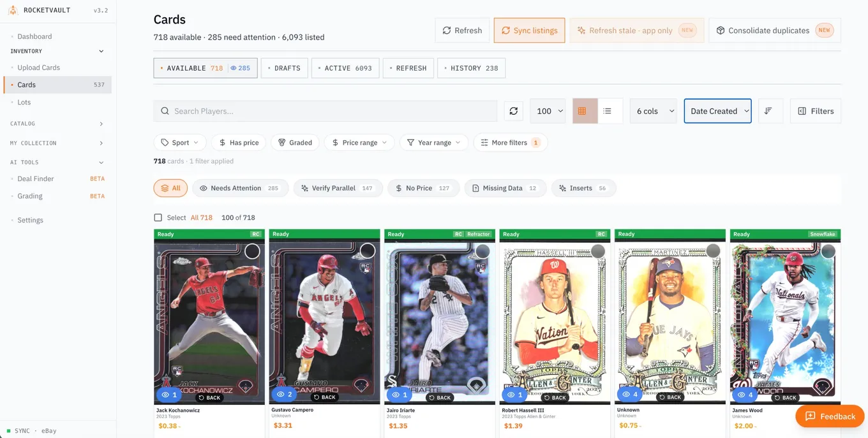Flip Jairo Iriarte card to back
The height and width of the screenshot is (438, 868).
pyautogui.click(x=440, y=397)
